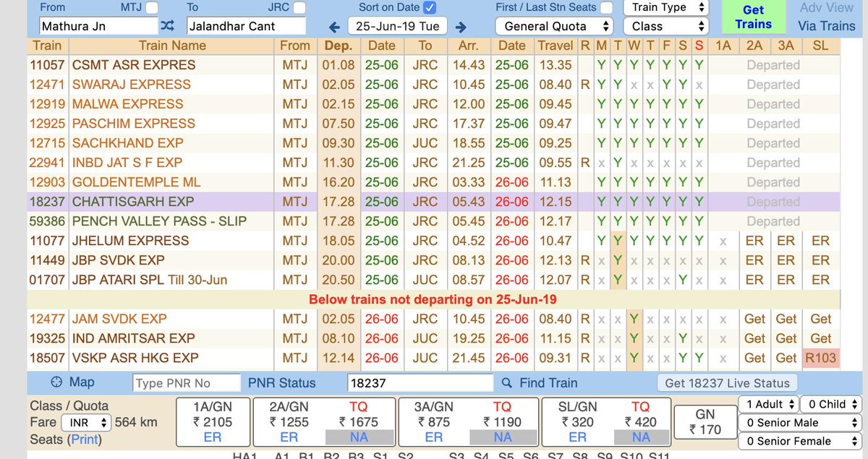868x459 pixels.
Task: Open the 0 Senior Male dropdown
Action: pyautogui.click(x=801, y=422)
